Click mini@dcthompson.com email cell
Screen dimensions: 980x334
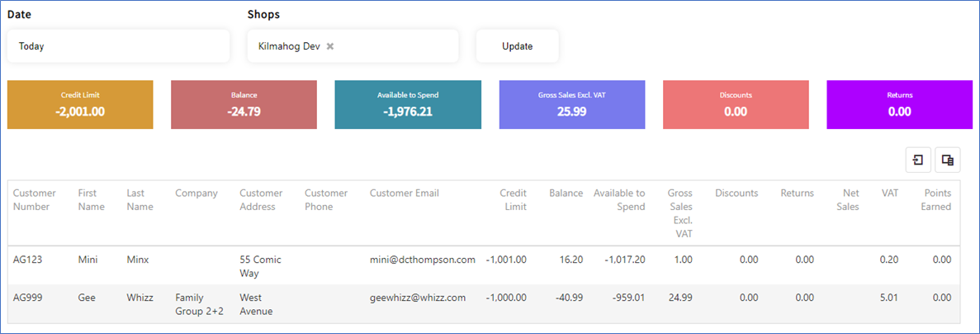[x=423, y=260]
